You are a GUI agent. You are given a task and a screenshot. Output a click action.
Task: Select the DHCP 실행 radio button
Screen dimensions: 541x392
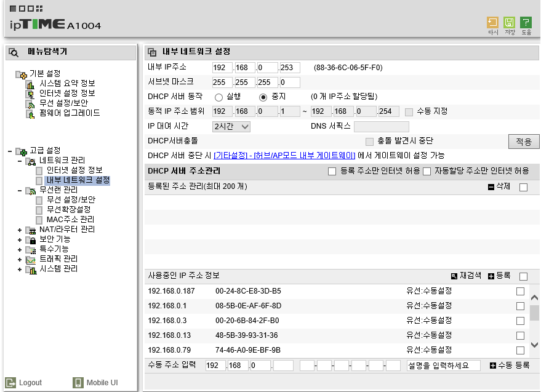218,97
